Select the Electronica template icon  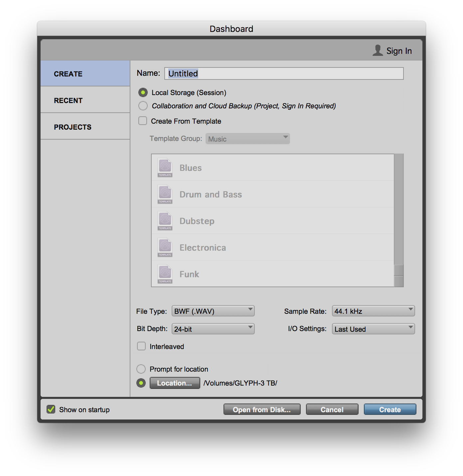tap(165, 247)
